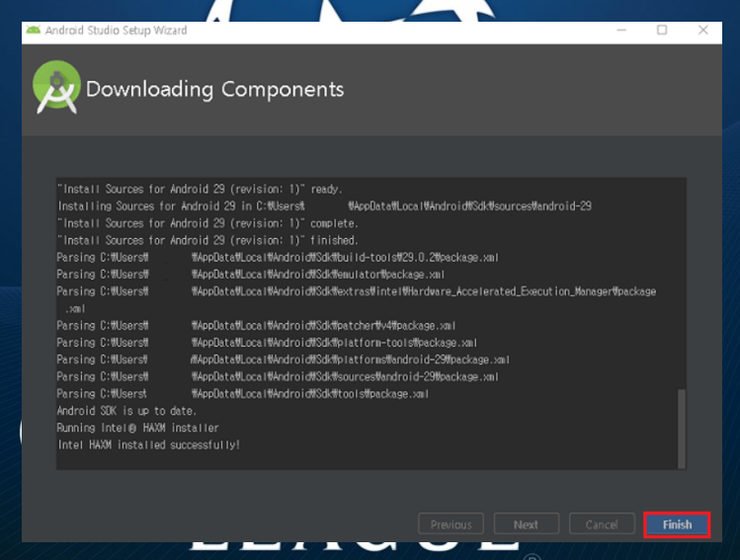Click the line parsing patcher v4 package.xml
Image resolution: width=740 pixels, height=560 pixels.
tap(256, 326)
